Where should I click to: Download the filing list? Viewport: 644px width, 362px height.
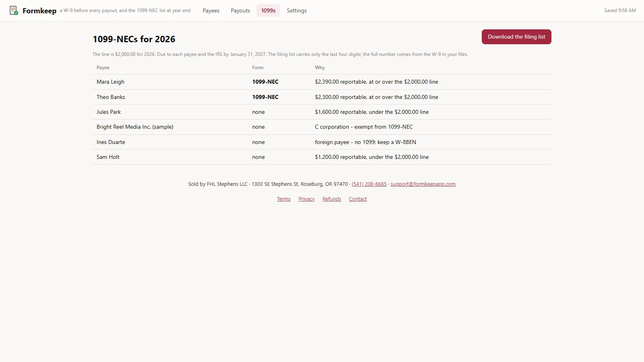click(x=516, y=37)
